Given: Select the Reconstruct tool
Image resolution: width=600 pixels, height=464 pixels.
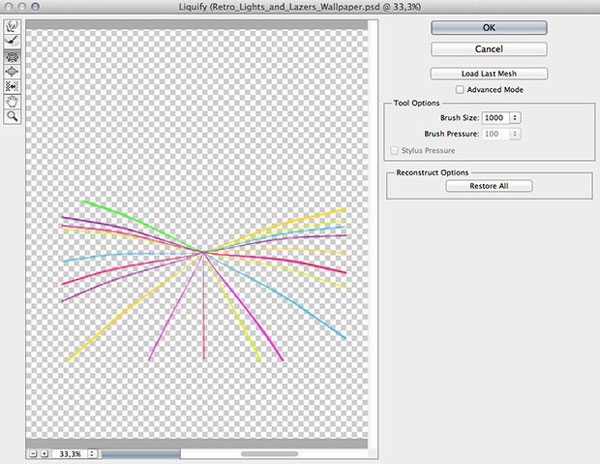Looking at the screenshot, I should (12, 41).
